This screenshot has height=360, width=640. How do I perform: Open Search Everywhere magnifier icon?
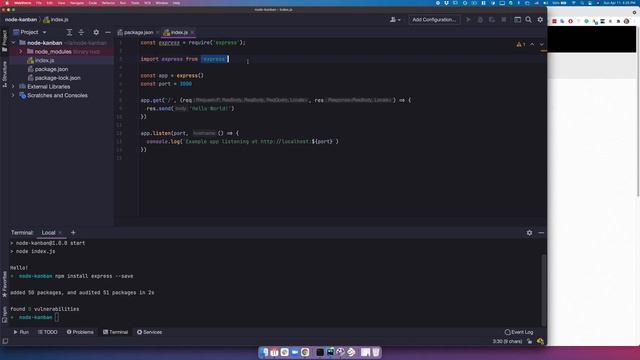pos(529,20)
